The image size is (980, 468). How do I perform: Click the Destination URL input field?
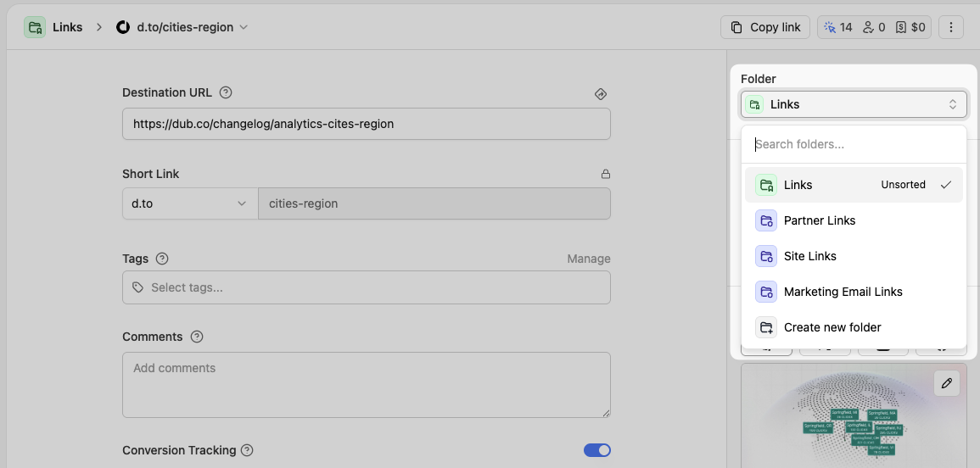367,124
